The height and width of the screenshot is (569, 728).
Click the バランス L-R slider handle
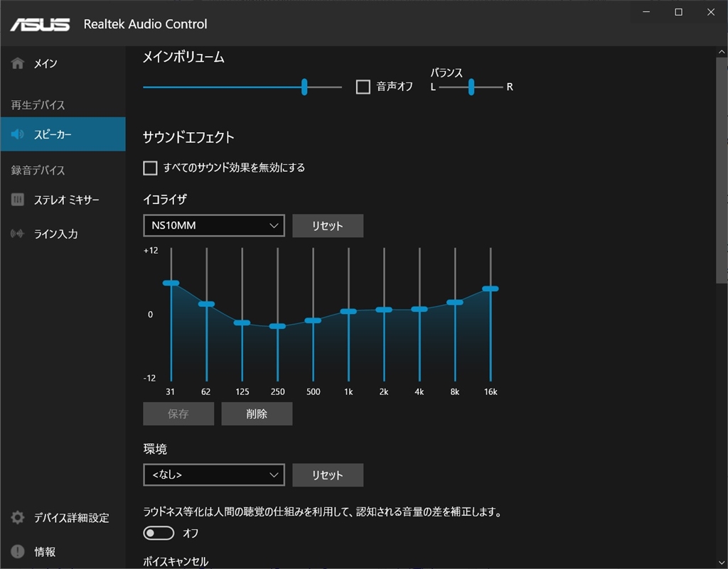point(471,87)
